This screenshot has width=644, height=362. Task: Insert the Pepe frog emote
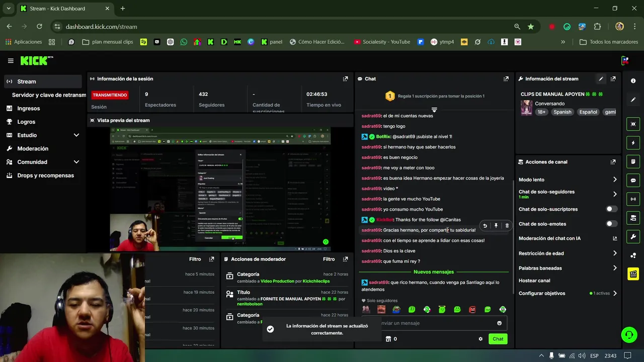396,310
